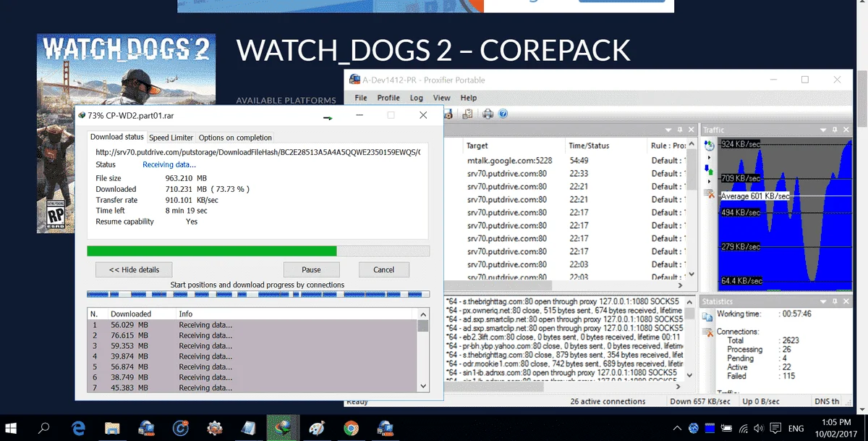
Task: Open the blue C-shaped app in taskbar
Action: click(181, 427)
